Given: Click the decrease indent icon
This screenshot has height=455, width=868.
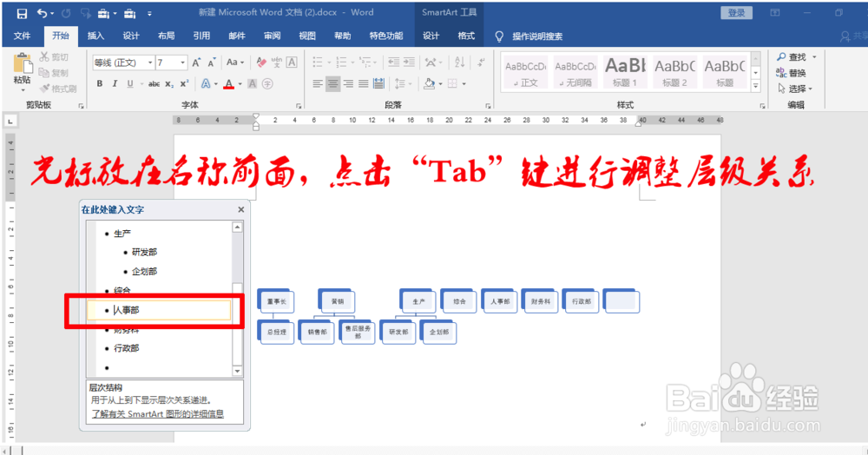Looking at the screenshot, I should coord(393,62).
